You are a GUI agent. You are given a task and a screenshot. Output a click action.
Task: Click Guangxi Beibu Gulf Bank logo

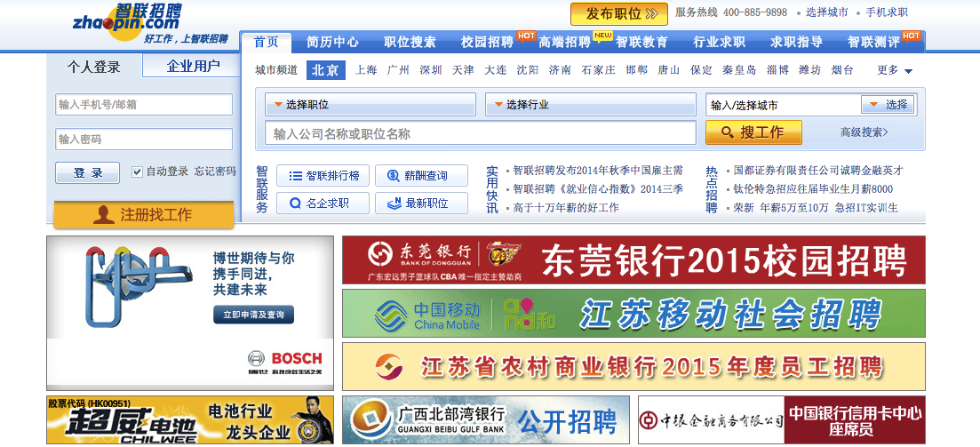pyautogui.click(x=427, y=419)
